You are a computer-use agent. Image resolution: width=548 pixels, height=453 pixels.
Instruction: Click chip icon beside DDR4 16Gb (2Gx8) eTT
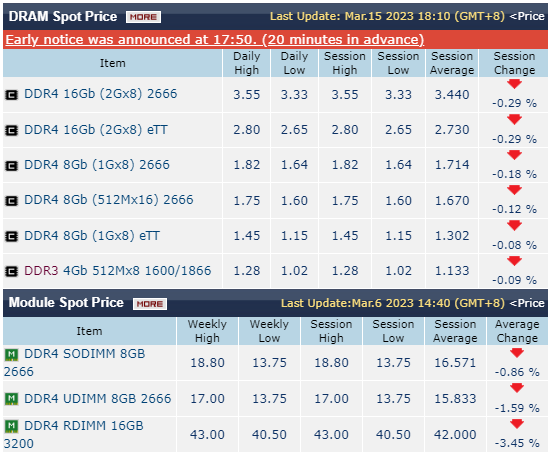click(12, 131)
